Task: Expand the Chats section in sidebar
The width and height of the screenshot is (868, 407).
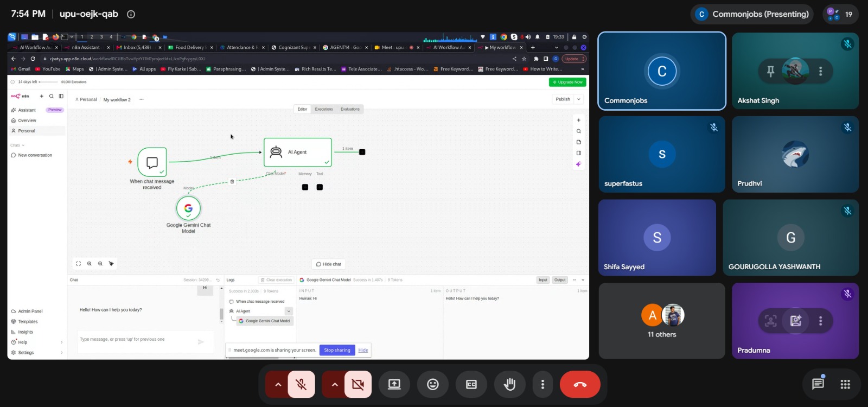Action: click(x=17, y=145)
